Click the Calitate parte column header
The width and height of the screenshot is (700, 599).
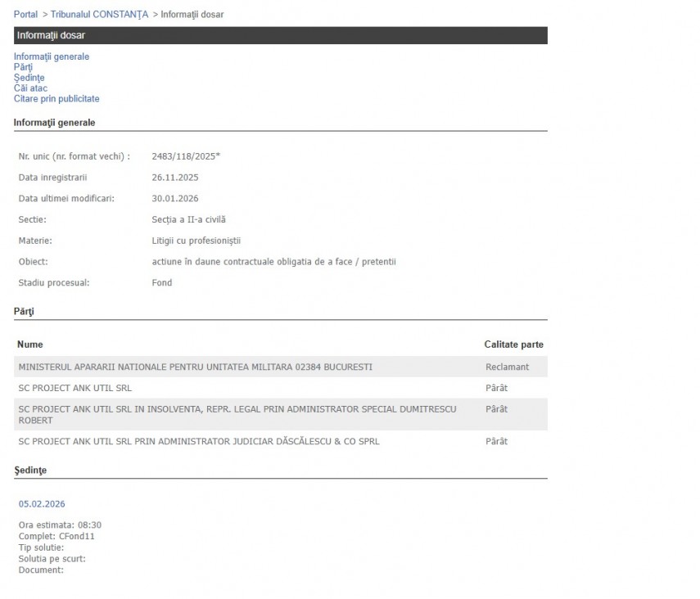513,345
